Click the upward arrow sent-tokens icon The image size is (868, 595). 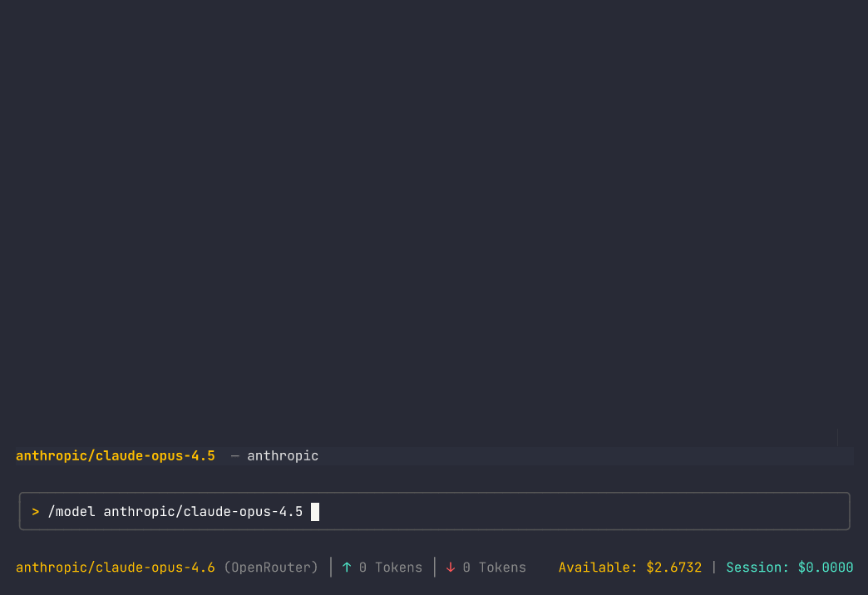pyautogui.click(x=346, y=567)
